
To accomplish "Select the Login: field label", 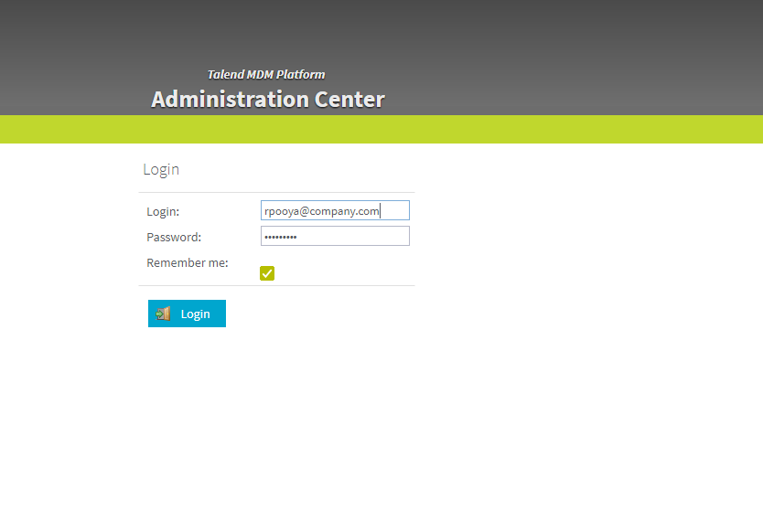I will point(162,211).
